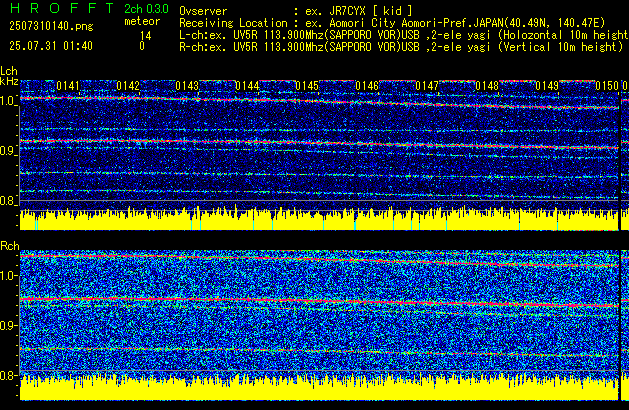The image size is (629, 410).
Task: Select the 0145 time marker
Action: 307,86
